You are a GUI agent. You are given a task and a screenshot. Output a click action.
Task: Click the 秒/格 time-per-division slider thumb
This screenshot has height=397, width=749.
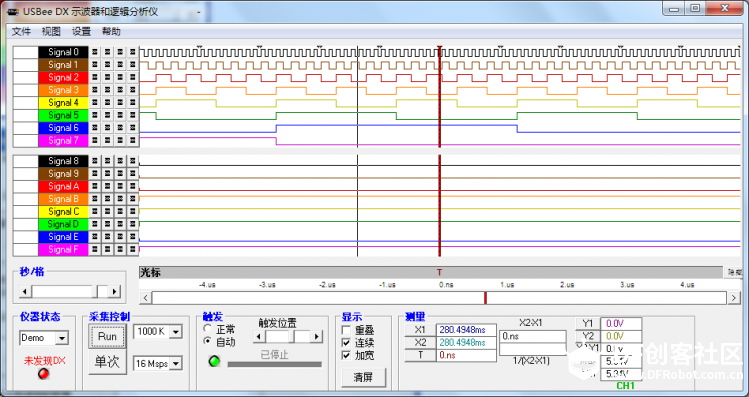(102, 291)
